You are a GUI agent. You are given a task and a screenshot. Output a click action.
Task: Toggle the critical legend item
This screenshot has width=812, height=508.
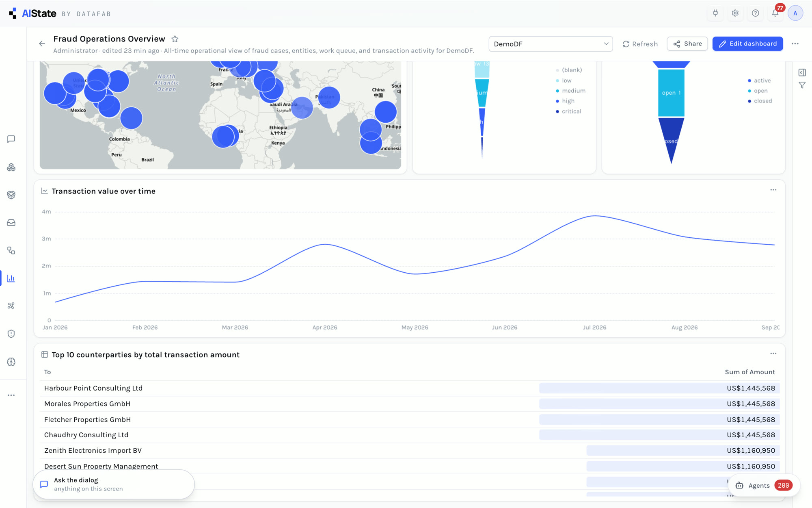568,111
